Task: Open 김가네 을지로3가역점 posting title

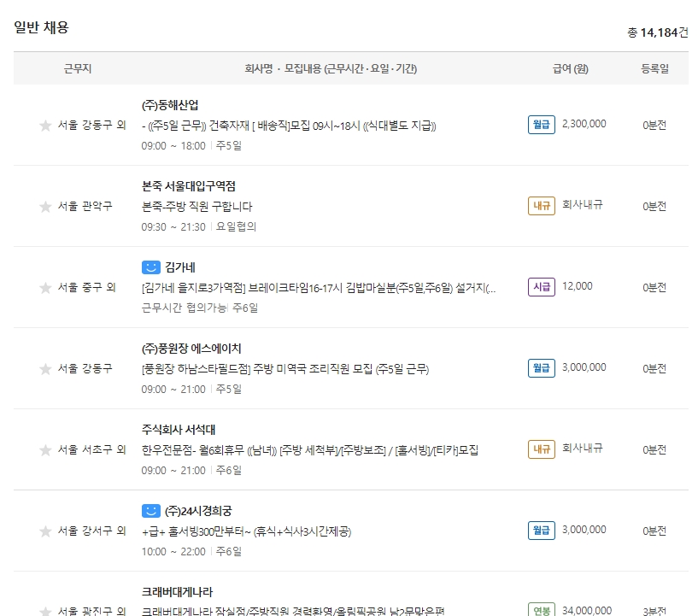Action: point(319,288)
